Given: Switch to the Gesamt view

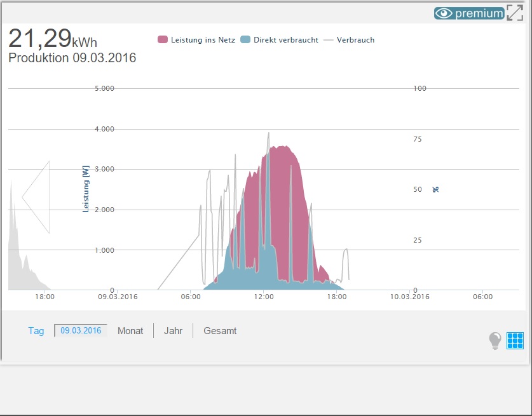Looking at the screenshot, I should (220, 331).
